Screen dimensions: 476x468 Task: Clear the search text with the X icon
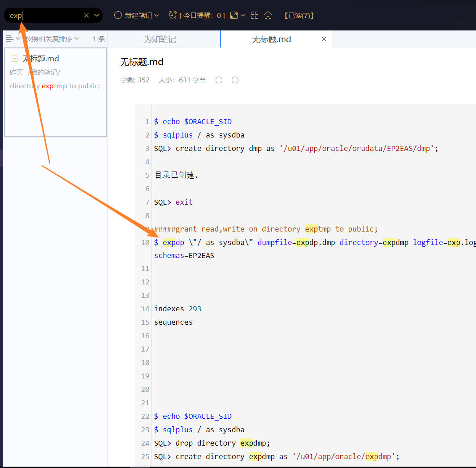(87, 16)
